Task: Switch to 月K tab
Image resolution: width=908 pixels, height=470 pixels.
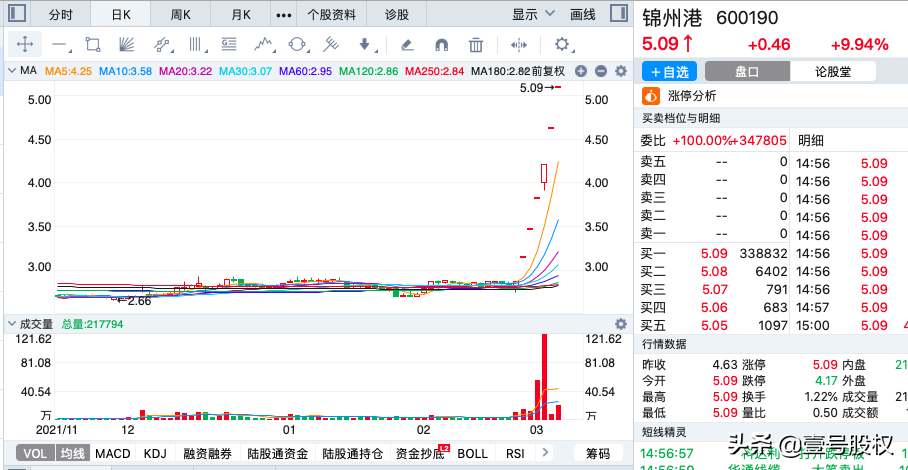Action: coord(240,14)
